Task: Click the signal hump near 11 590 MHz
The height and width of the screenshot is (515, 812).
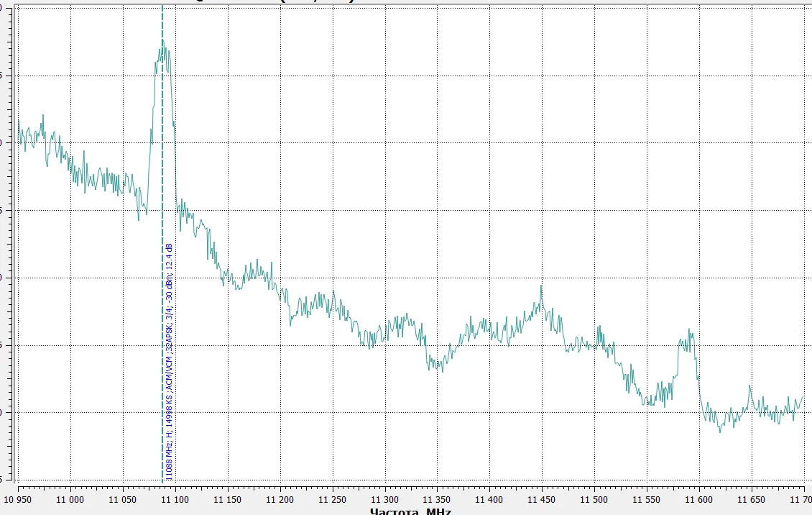Action: click(x=689, y=339)
